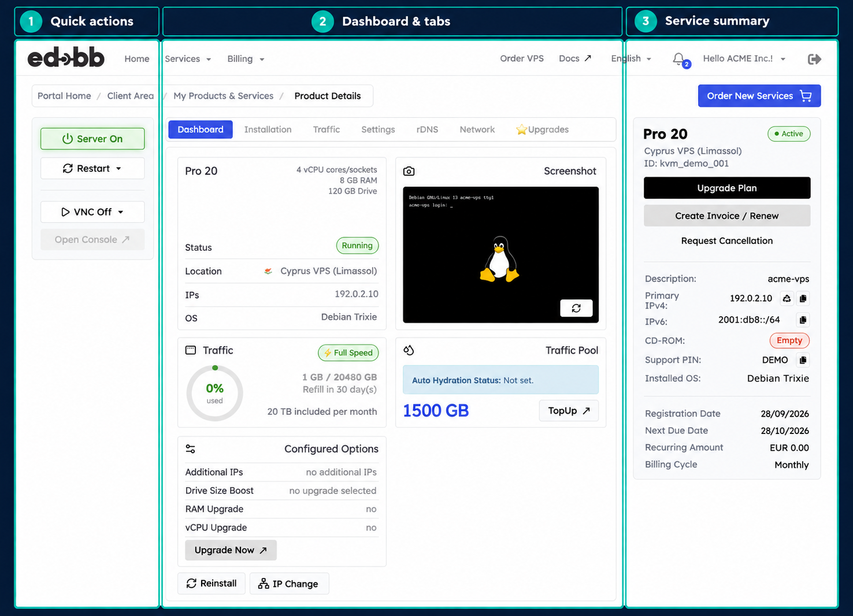Copy the IPv6 address
Image resolution: width=853 pixels, height=616 pixels.
pos(803,320)
